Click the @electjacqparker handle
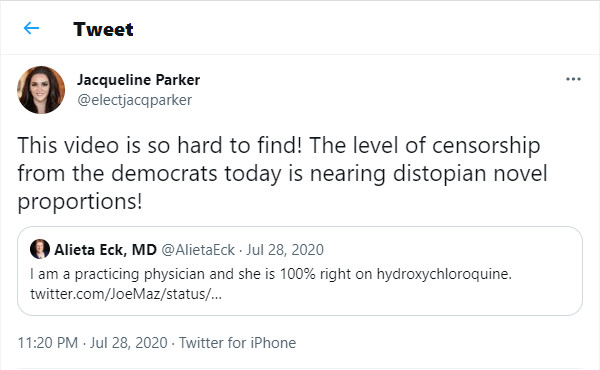This screenshot has height=370, width=600. point(134,100)
